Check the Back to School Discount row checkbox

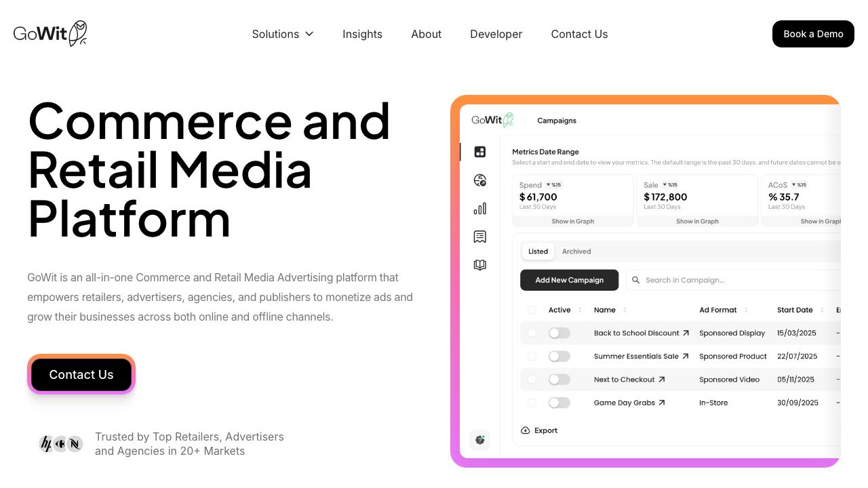tap(532, 333)
